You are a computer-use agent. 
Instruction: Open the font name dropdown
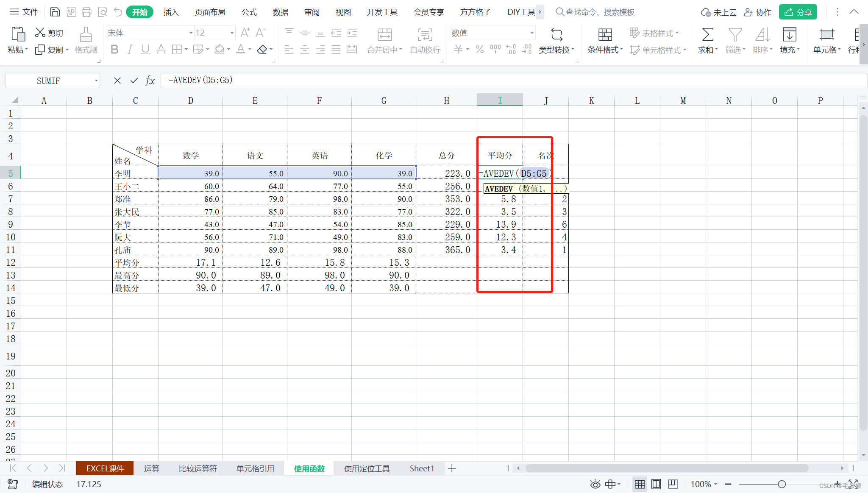coord(191,33)
